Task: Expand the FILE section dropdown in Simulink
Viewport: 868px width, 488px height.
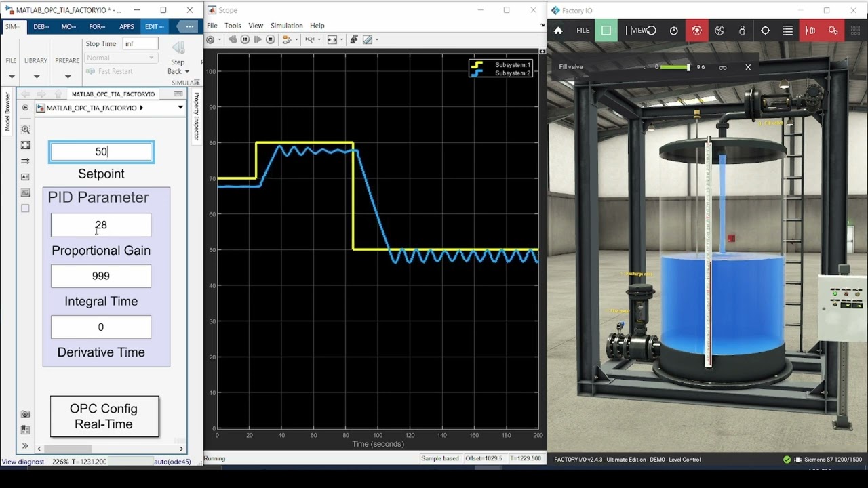Action: (x=12, y=76)
